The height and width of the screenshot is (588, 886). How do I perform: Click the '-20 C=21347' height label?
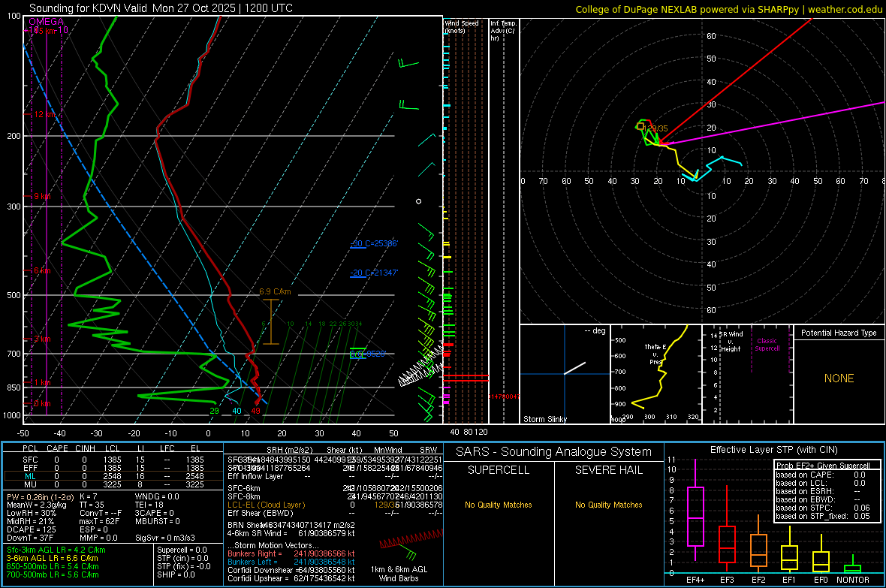pos(374,273)
